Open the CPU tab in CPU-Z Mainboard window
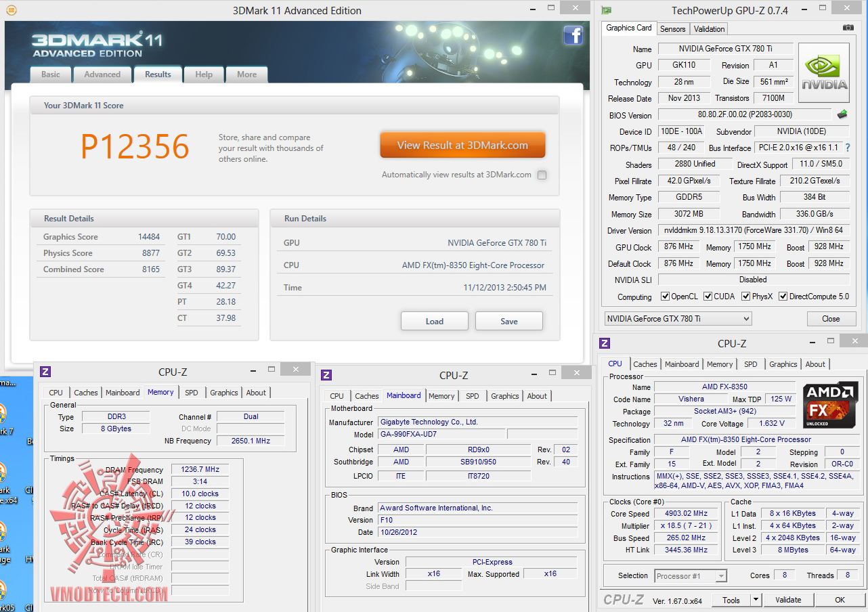 337,396
